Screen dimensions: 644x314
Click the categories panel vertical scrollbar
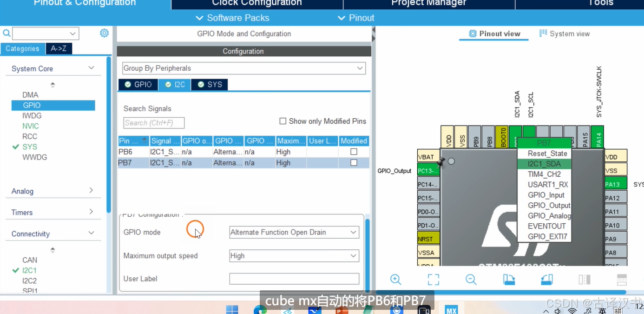tap(109, 135)
